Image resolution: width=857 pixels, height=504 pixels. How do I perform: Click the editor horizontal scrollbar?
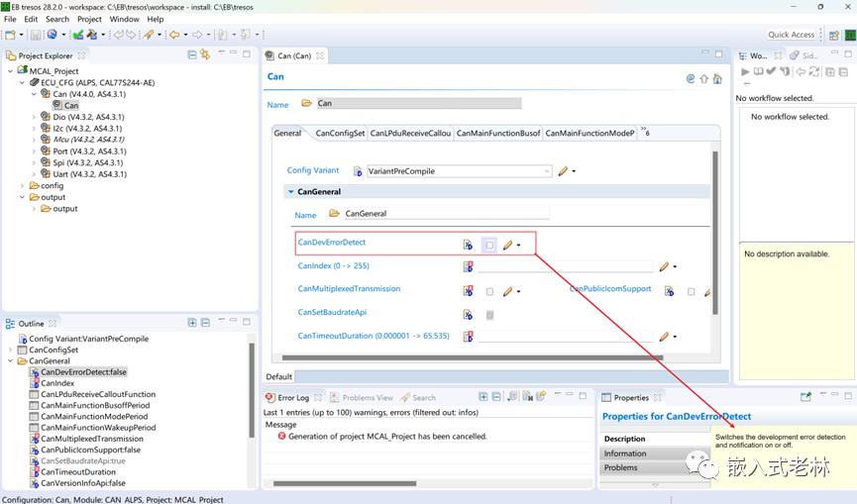[x=473, y=358]
